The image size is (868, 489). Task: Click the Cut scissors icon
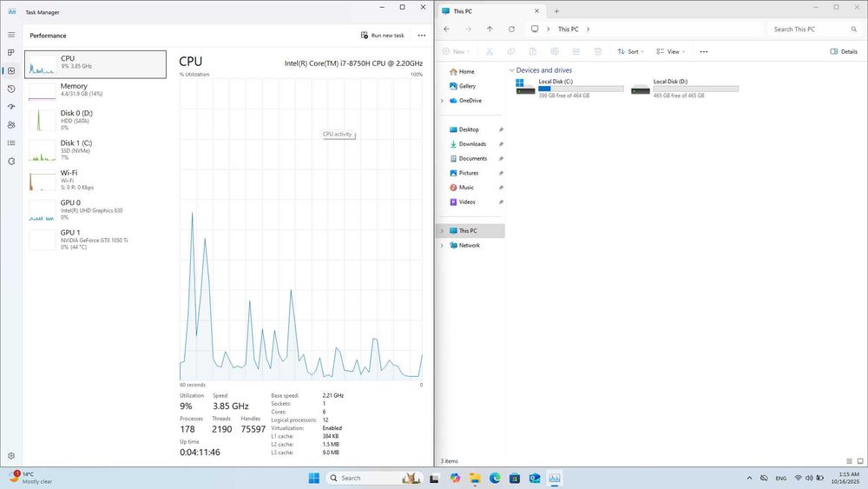(x=490, y=51)
